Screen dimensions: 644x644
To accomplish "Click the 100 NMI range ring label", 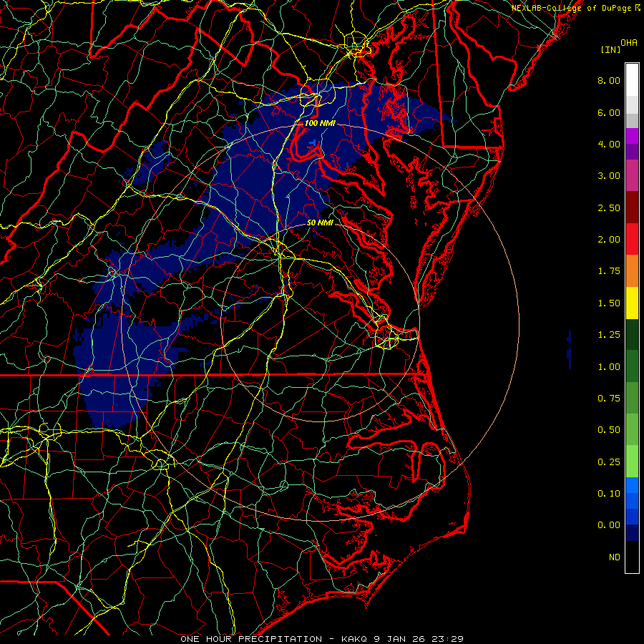I will (x=320, y=123).
